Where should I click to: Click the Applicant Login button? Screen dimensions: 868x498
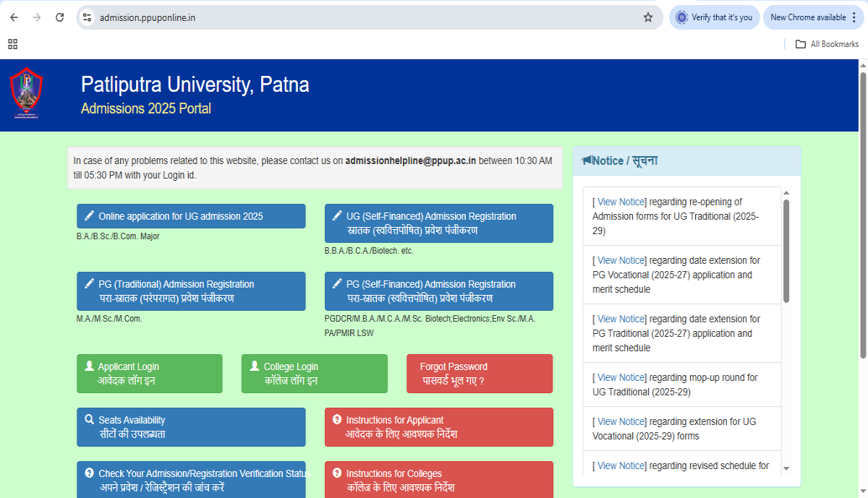click(x=149, y=374)
